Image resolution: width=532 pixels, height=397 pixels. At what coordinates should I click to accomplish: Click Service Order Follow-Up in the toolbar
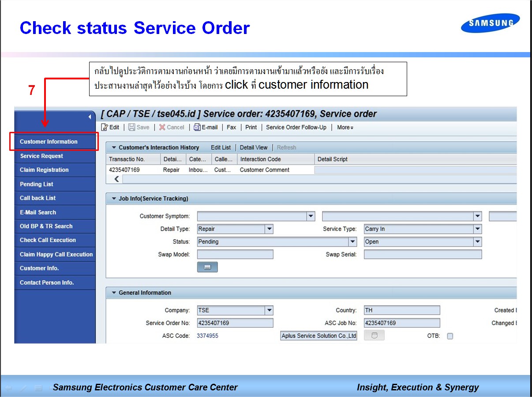296,127
